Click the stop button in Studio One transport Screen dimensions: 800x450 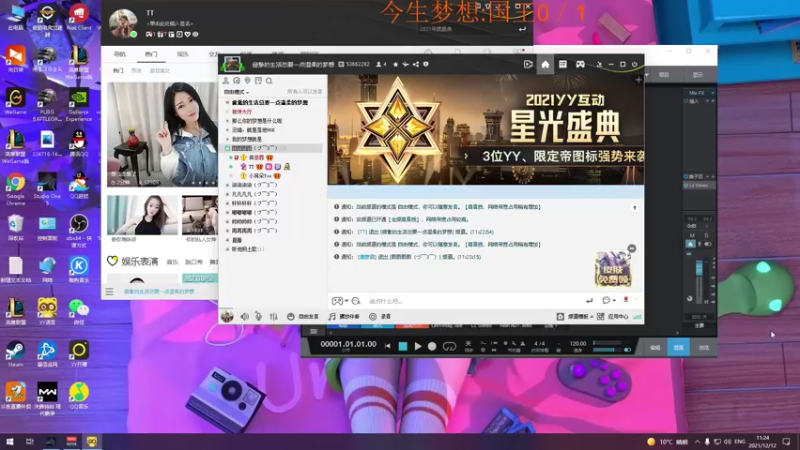pyautogui.click(x=403, y=346)
